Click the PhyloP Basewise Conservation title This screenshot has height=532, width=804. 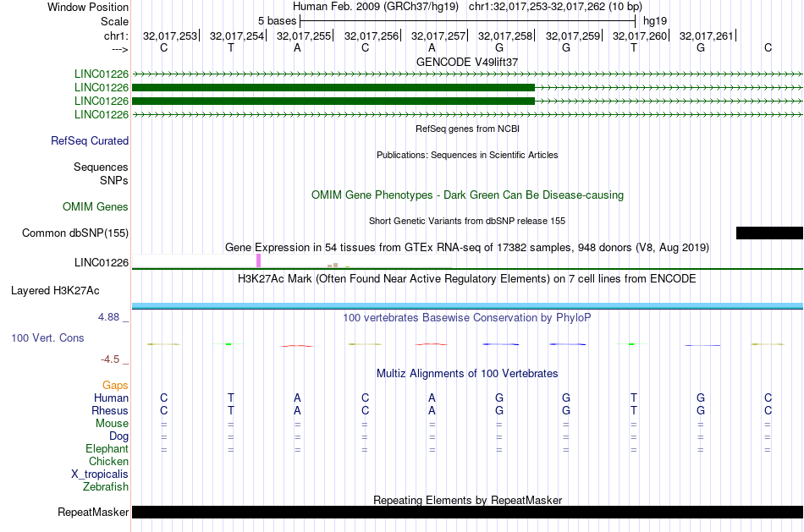(x=467, y=318)
